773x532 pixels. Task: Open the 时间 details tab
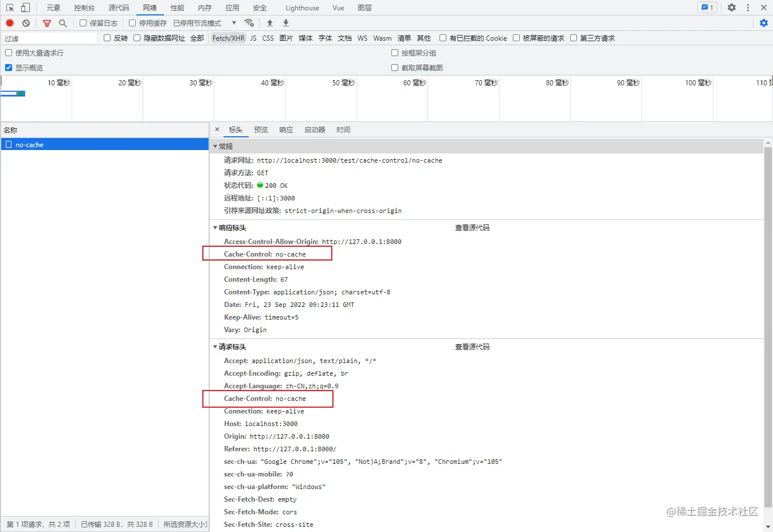tap(343, 130)
